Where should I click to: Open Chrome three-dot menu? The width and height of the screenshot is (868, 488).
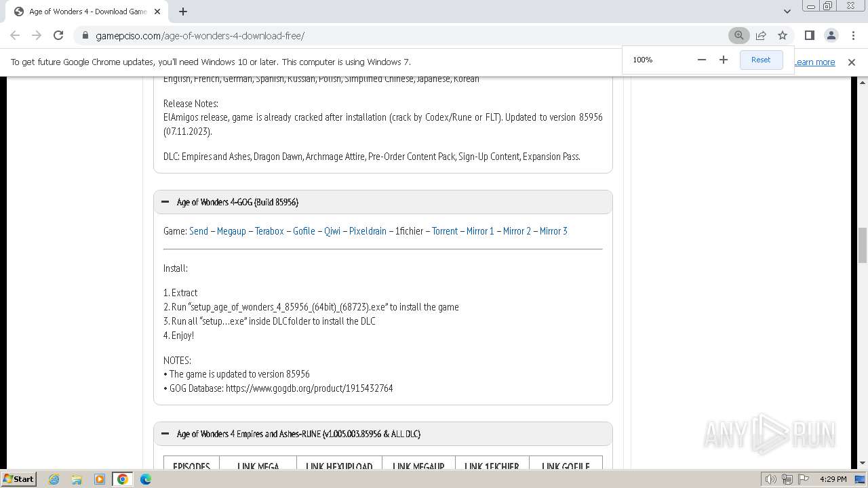(852, 35)
